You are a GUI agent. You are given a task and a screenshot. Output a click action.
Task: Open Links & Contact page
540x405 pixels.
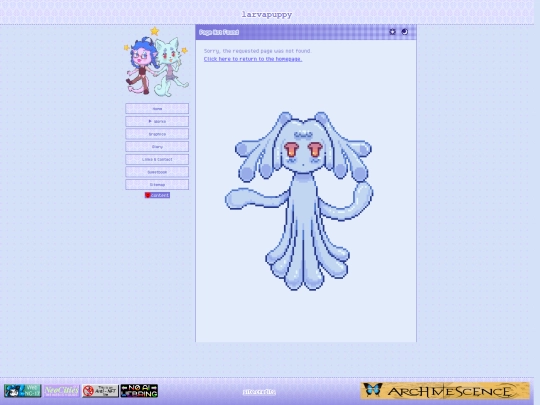tap(157, 159)
